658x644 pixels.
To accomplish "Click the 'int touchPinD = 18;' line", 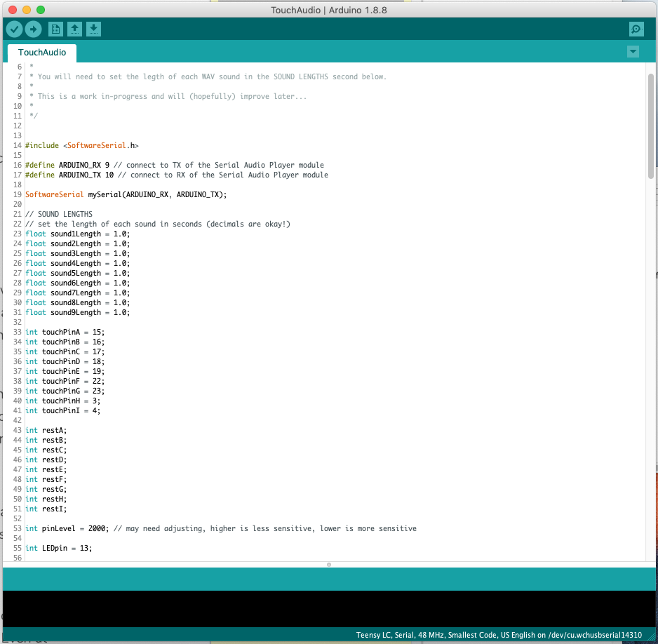I will coord(65,362).
